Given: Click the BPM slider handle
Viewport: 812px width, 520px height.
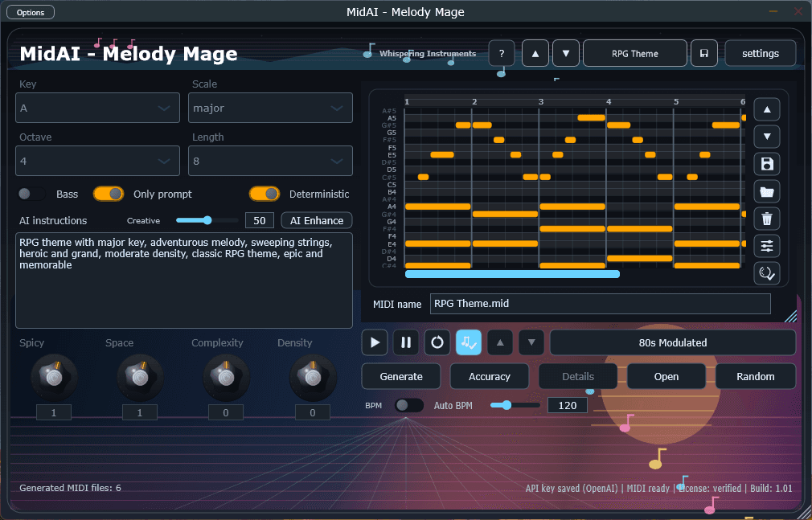Looking at the screenshot, I should coord(506,405).
